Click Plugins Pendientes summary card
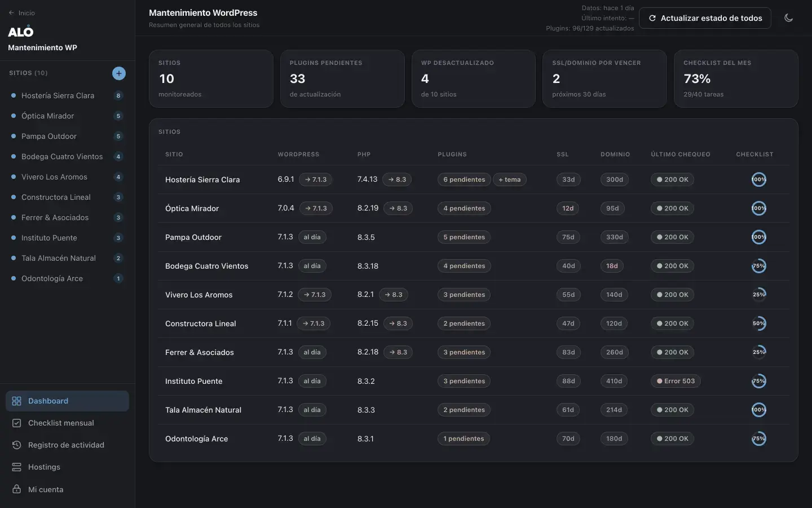 [342, 78]
